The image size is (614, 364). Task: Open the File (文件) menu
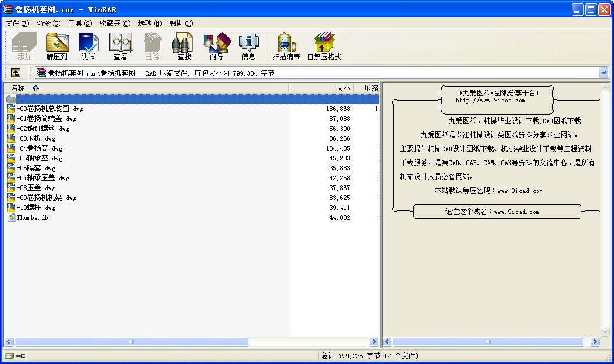tap(17, 23)
